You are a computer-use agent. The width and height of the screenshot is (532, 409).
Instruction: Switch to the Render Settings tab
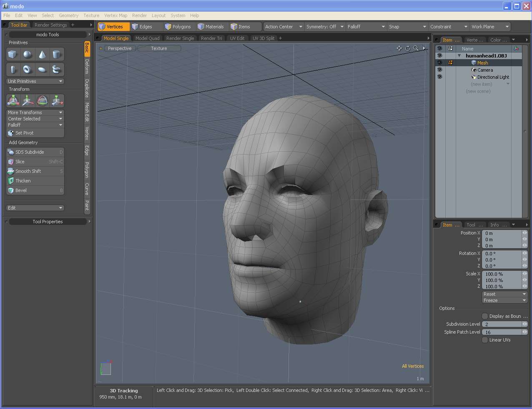coord(50,25)
